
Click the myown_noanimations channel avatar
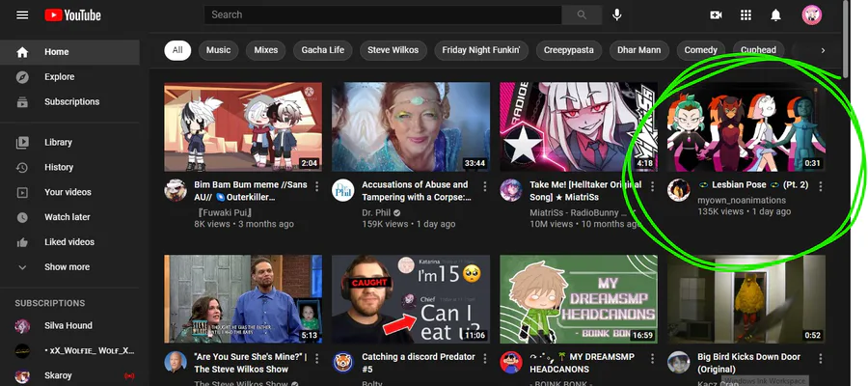678,190
